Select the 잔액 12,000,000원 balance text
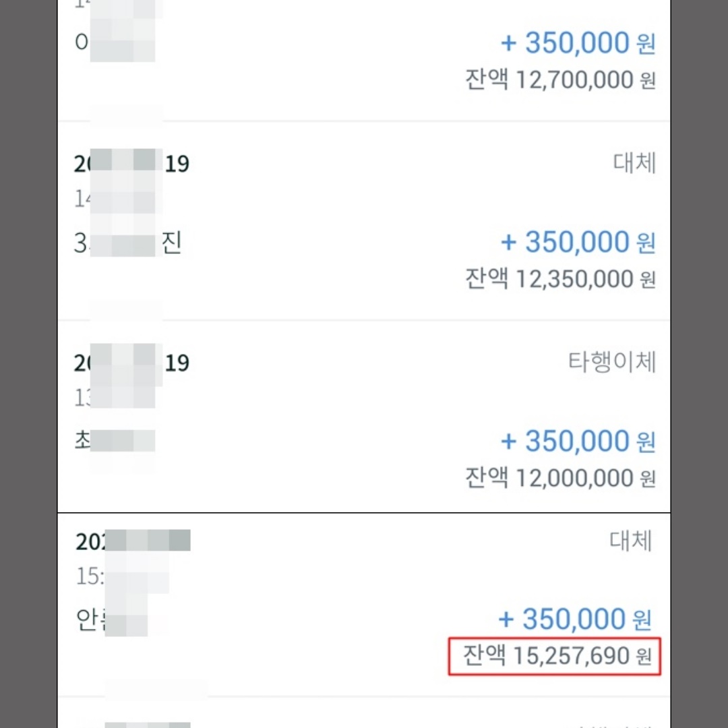The width and height of the screenshot is (728, 728). pos(560,478)
